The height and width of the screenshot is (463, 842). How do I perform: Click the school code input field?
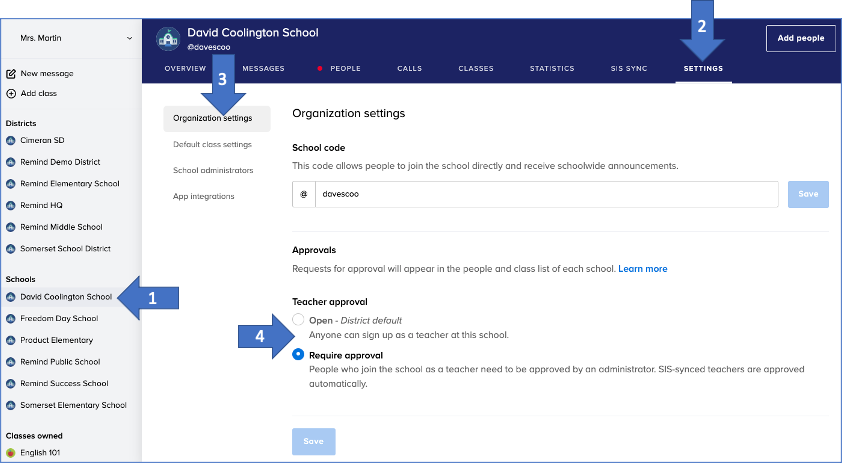[545, 195]
